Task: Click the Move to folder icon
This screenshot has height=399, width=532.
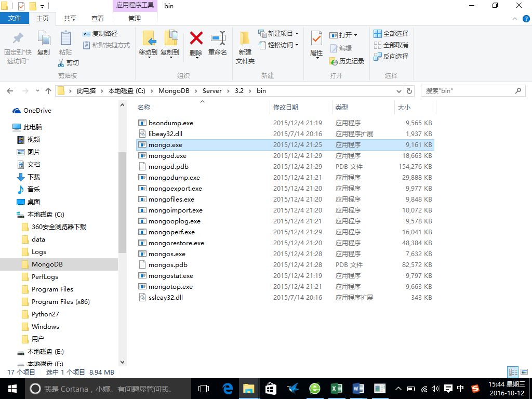Action: (149, 38)
